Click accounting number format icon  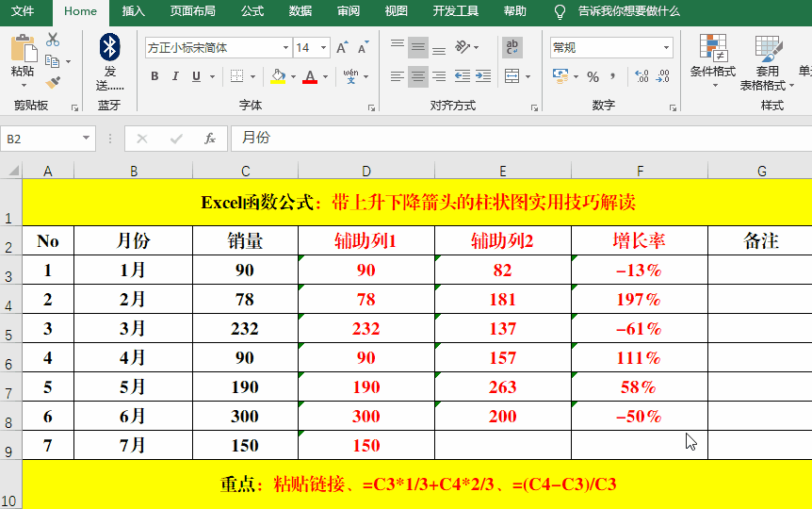coord(560,76)
